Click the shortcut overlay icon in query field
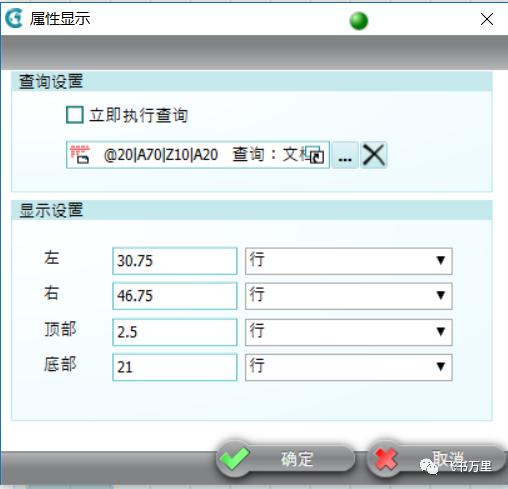 pos(315,155)
